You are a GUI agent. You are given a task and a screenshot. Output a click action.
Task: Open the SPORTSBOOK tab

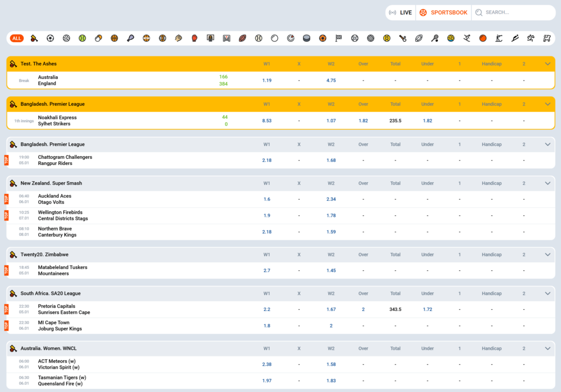coord(444,13)
